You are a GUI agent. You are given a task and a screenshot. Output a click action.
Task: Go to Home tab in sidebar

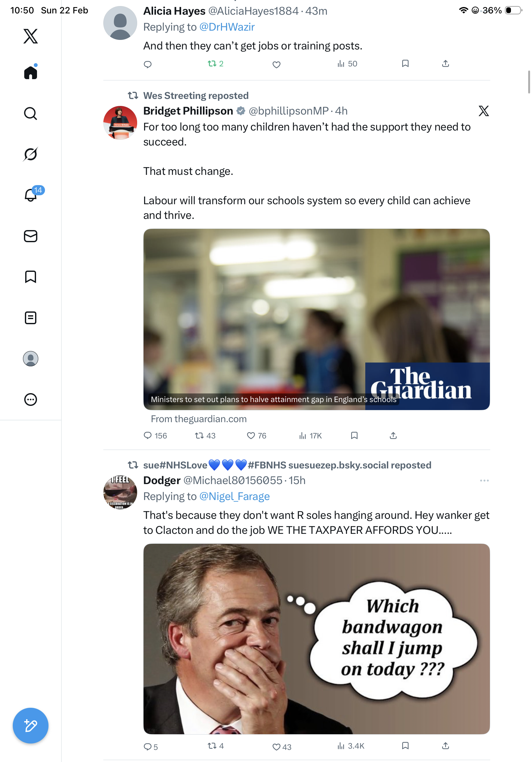(31, 73)
